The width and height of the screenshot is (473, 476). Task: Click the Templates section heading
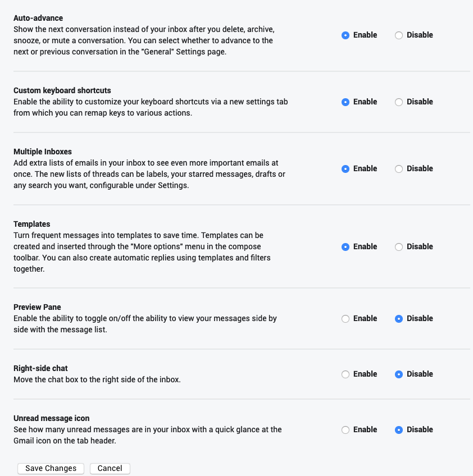point(32,224)
